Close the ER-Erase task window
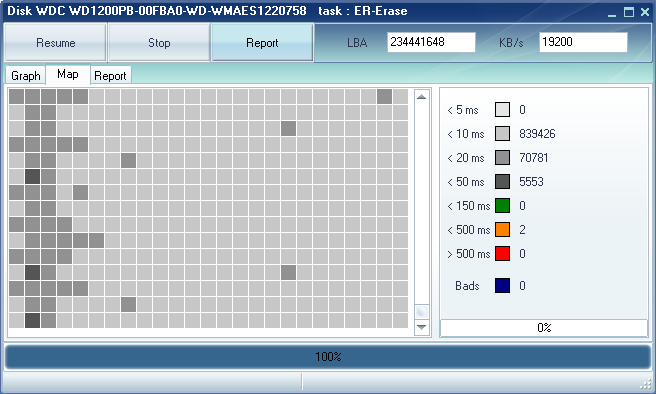Screen dimensions: 656x394 (645, 12)
